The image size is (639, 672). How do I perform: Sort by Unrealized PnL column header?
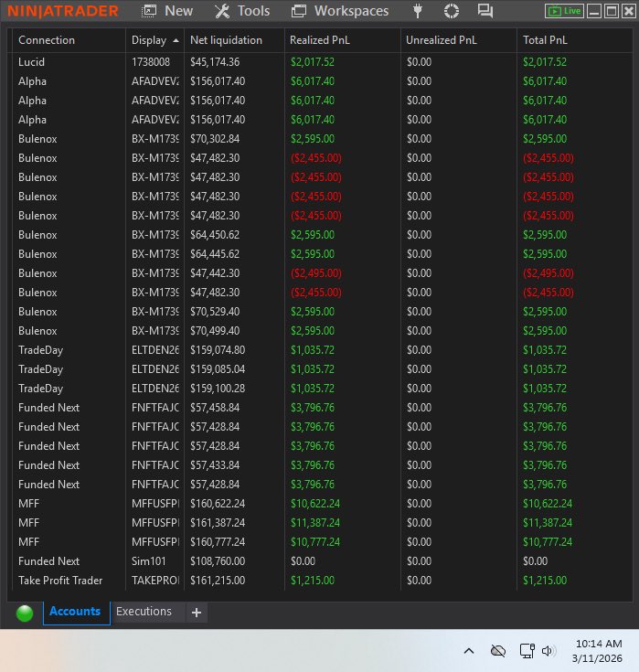(x=459, y=40)
